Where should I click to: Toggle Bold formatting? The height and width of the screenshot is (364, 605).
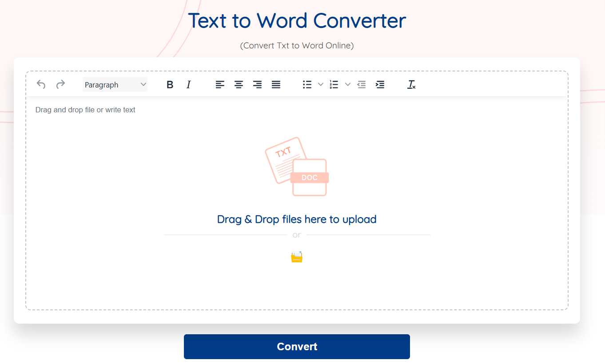170,84
